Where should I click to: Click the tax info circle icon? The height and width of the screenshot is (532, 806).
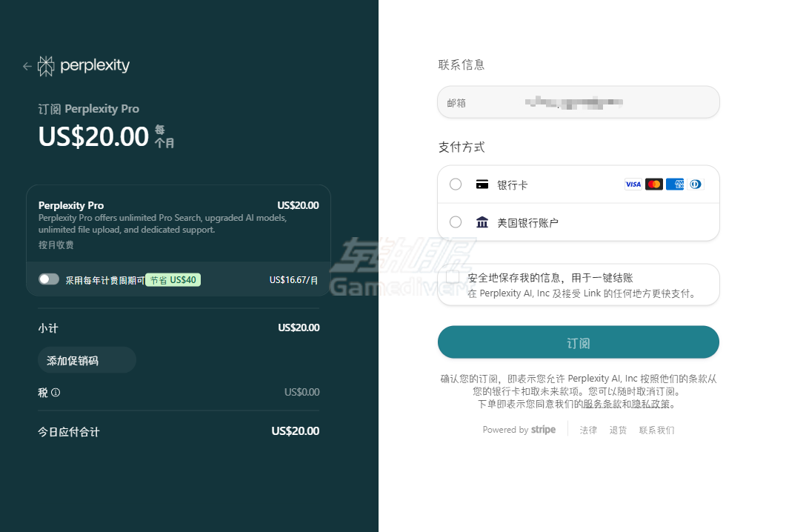pos(56,392)
